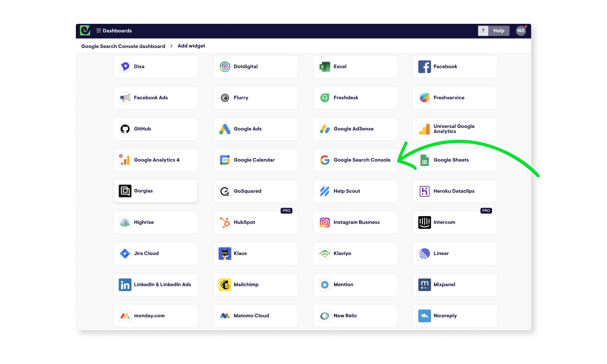The image size is (607, 364).
Task: Choose the 'Google Search Console' label
Action: 362,160
